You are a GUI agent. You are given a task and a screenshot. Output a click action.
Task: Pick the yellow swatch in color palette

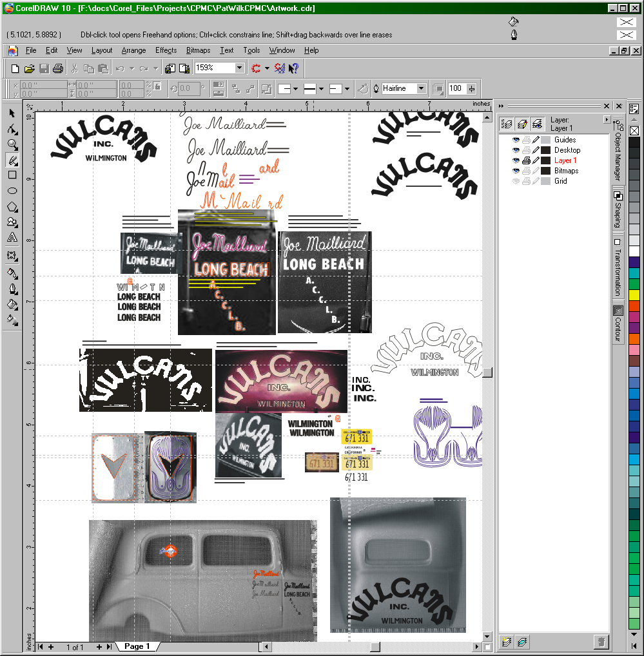634,295
